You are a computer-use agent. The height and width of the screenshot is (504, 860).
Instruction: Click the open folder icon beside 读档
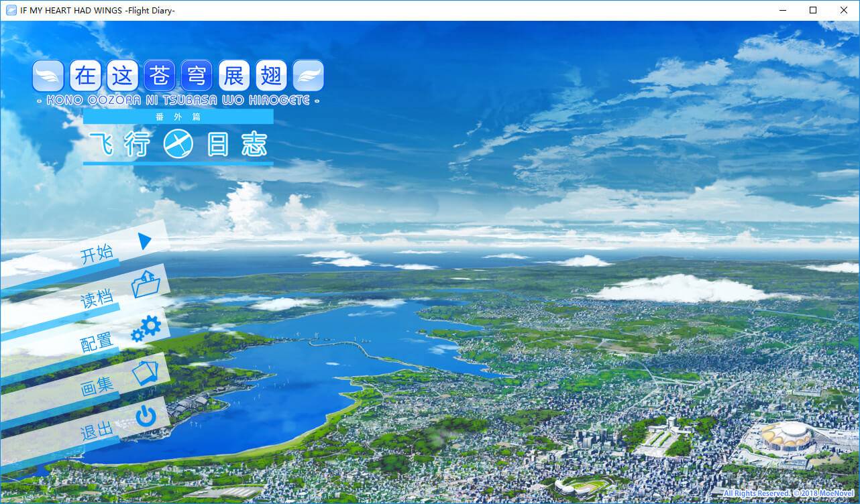[x=146, y=284]
